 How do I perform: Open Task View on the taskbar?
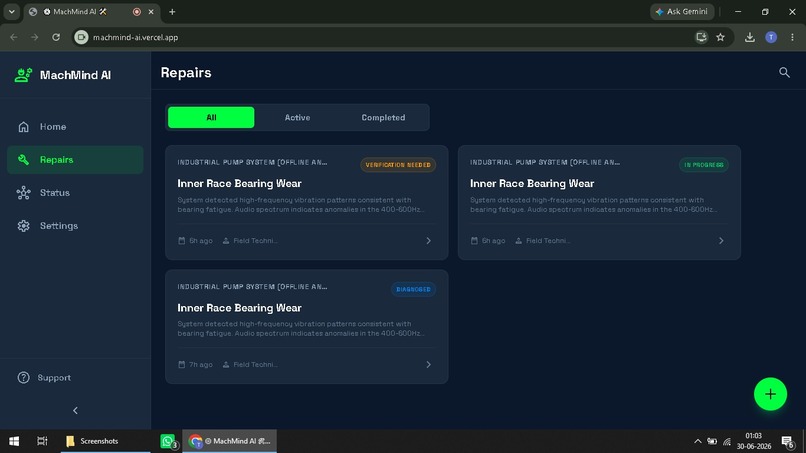click(42, 441)
